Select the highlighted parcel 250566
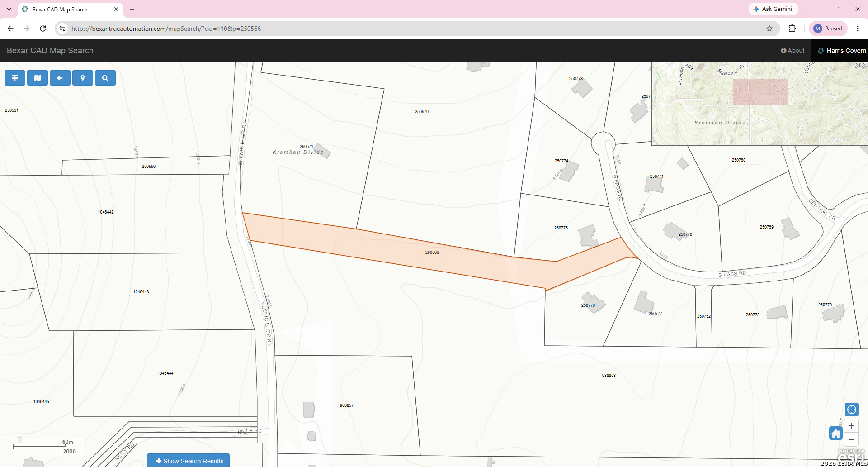 click(432, 253)
